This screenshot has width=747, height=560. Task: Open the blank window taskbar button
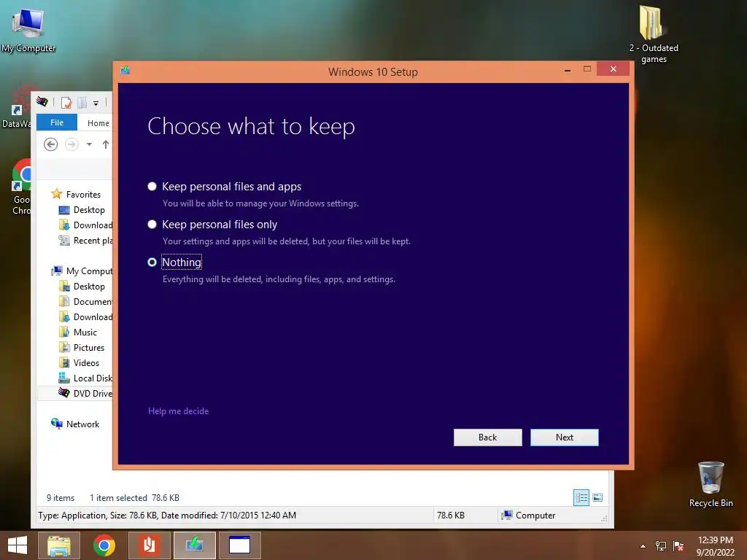point(239,545)
